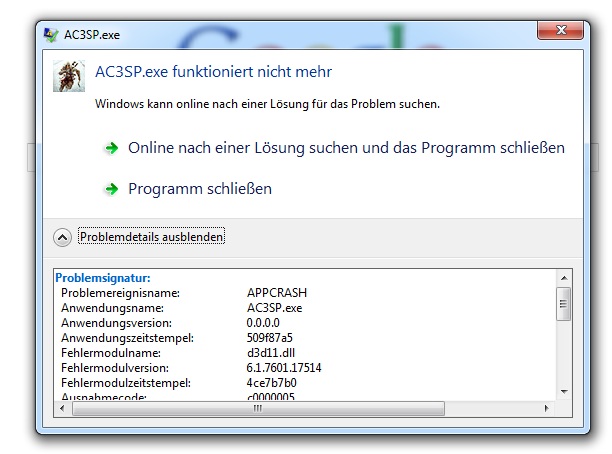612x454 pixels.
Task: Click the horizontal scroll right arrow
Action: click(x=546, y=408)
